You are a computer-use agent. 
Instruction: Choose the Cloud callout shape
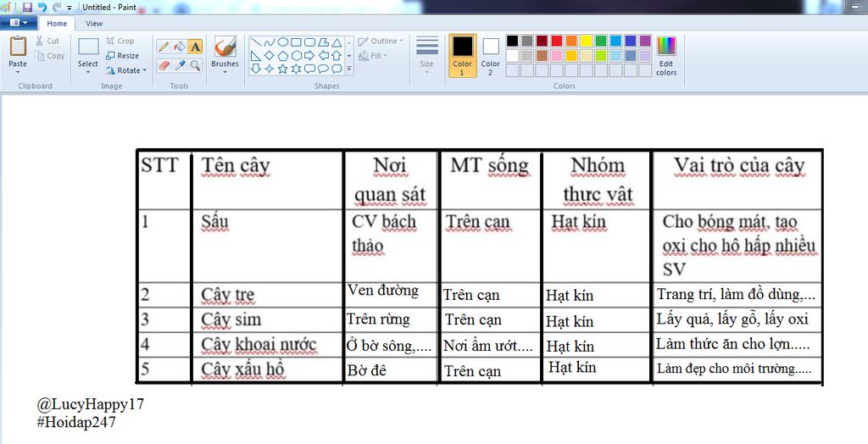click(337, 69)
